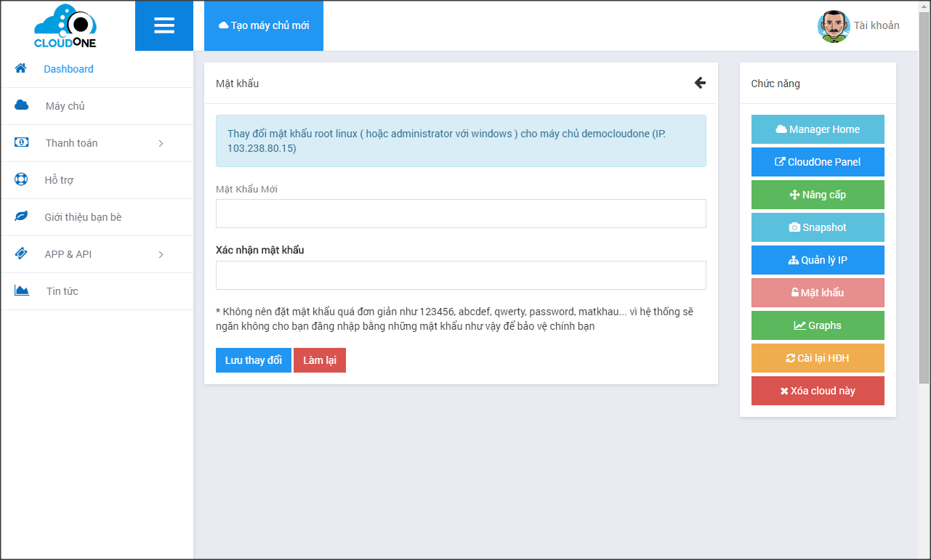Click the vertical page scrollbar
The image size is (931, 560).
[924, 218]
